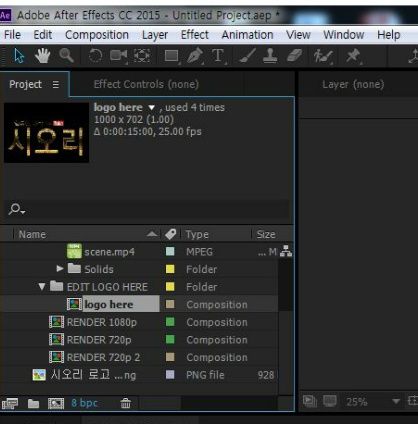This screenshot has width=418, height=424.
Task: Open the Project panel menu
Action: [56, 85]
